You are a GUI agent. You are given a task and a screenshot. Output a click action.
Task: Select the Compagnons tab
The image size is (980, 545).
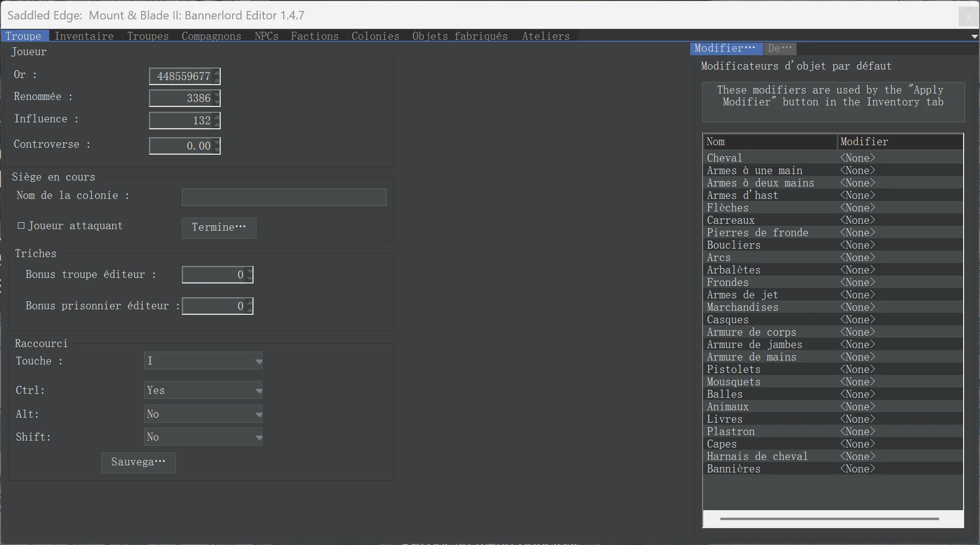point(212,36)
